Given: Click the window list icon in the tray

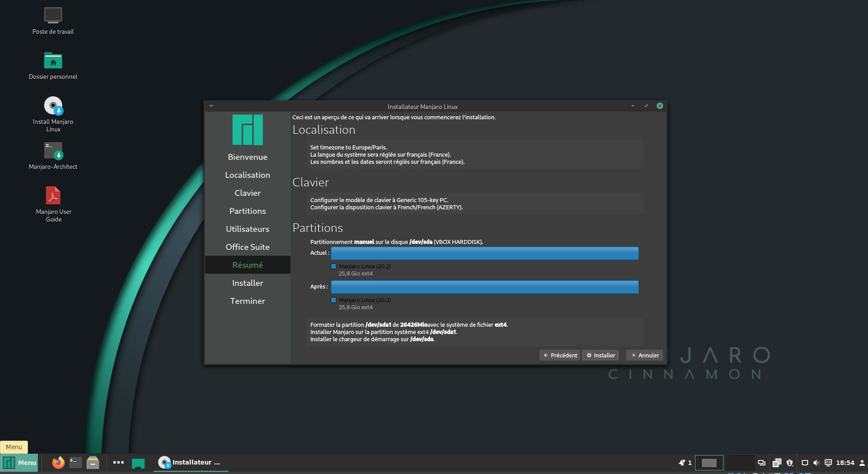Looking at the screenshot, I should point(762,462).
